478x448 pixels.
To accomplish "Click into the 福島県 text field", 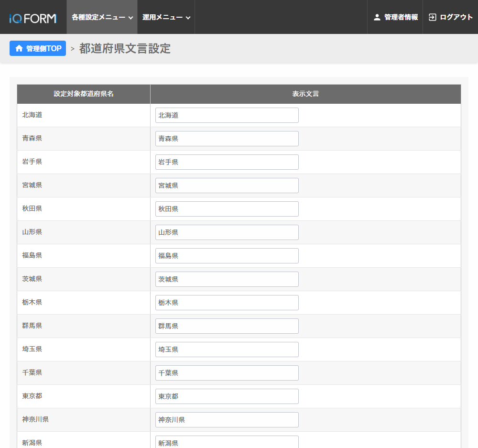I will 227,256.
